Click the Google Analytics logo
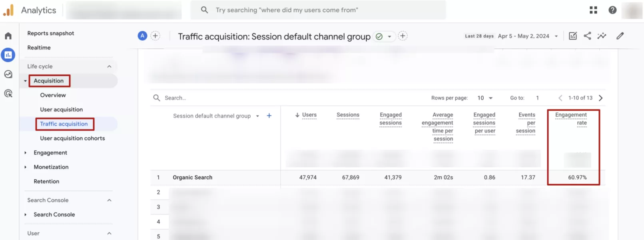This screenshot has width=644, height=240. (x=8, y=10)
